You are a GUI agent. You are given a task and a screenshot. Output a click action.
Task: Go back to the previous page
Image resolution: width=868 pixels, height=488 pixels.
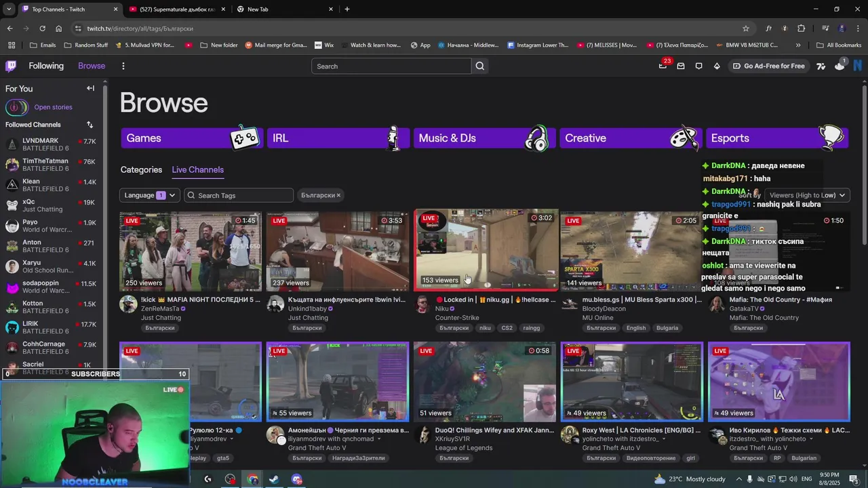tap(9, 28)
